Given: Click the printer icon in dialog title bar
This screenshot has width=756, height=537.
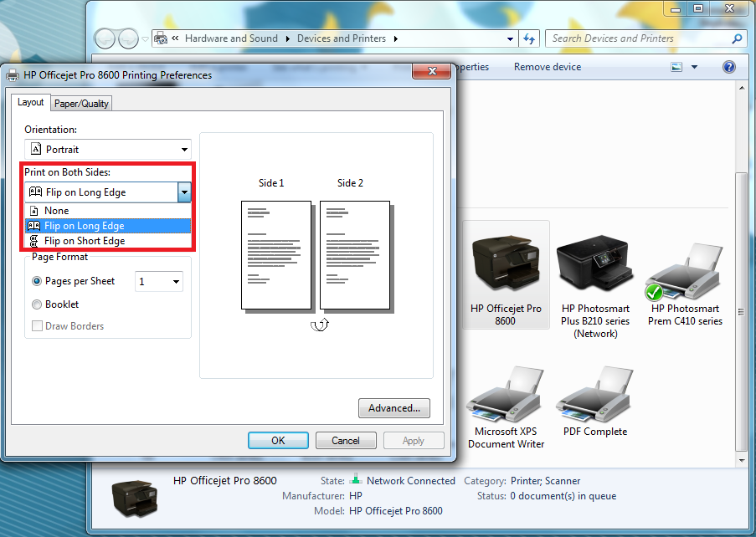Looking at the screenshot, I should coord(13,75).
